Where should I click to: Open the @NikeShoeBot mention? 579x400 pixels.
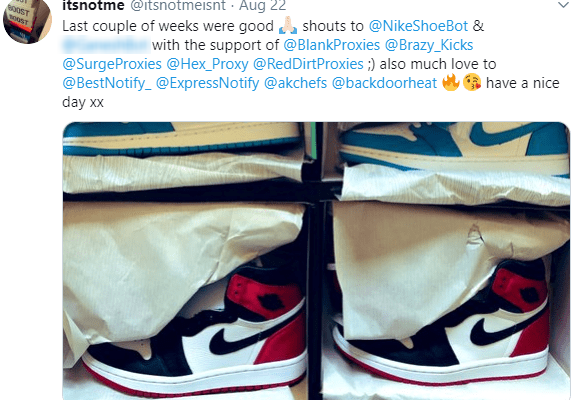418,26
